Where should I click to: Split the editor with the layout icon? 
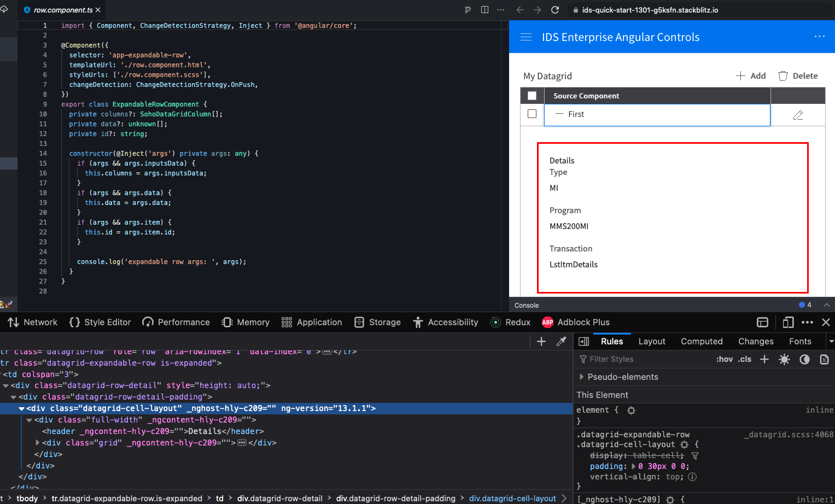click(484, 10)
